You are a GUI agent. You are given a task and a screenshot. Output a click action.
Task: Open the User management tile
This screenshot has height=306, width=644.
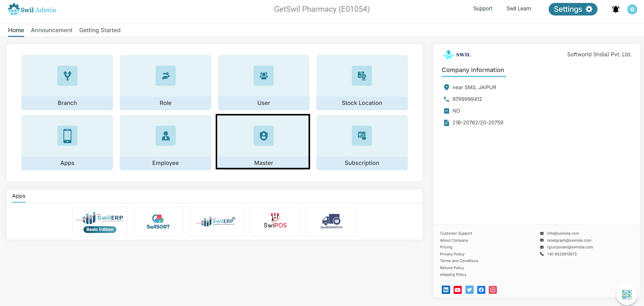264,82
